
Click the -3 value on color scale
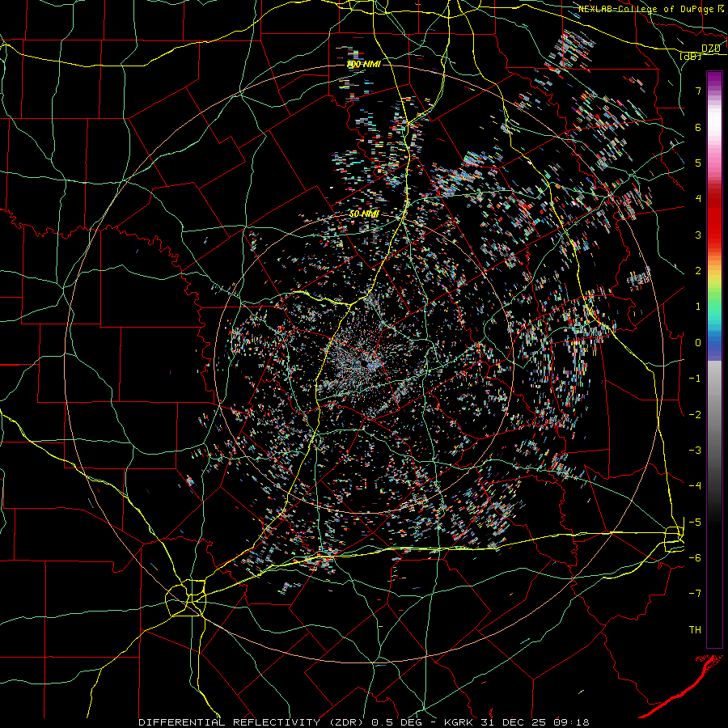(x=695, y=451)
